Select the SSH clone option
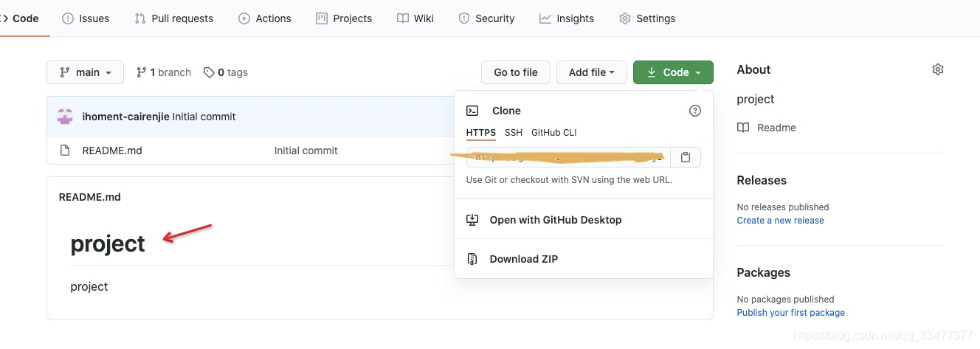This screenshot has height=349, width=980. point(514,133)
